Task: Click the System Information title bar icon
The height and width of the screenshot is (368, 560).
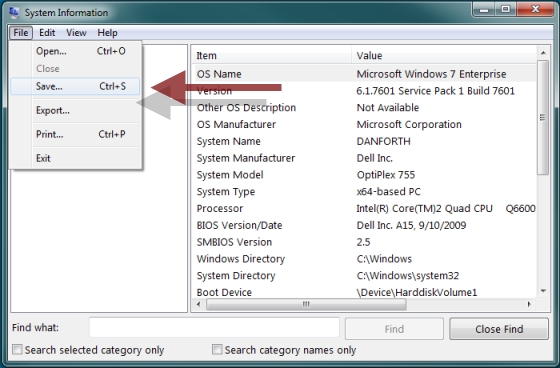Action: click(x=14, y=13)
